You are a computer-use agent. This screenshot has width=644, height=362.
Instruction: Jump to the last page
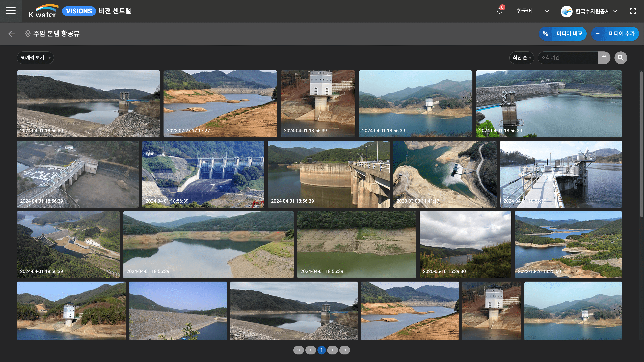344,350
